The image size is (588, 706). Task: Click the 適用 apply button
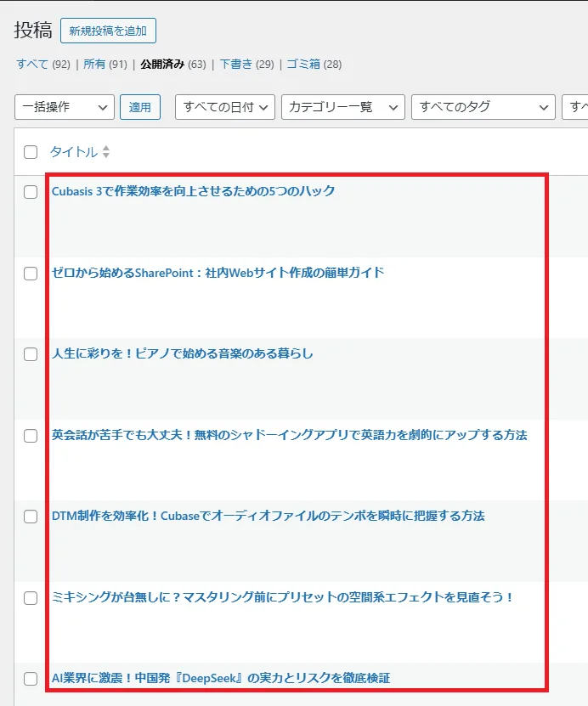coord(140,107)
